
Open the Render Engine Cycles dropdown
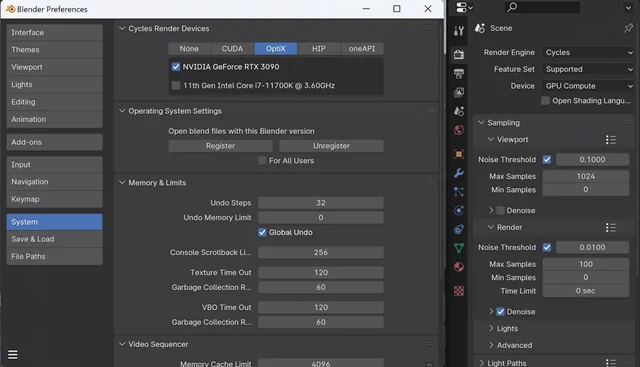[x=589, y=52]
